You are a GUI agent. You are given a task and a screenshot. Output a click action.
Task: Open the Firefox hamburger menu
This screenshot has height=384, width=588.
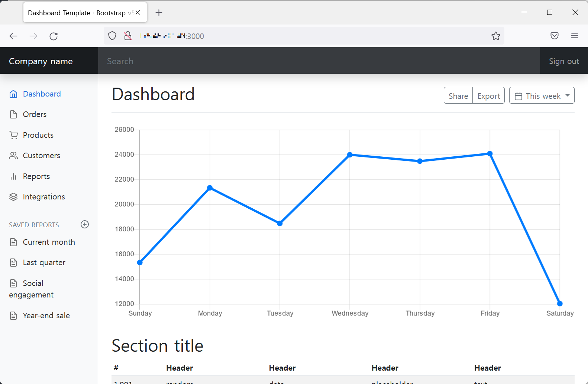pyautogui.click(x=575, y=36)
